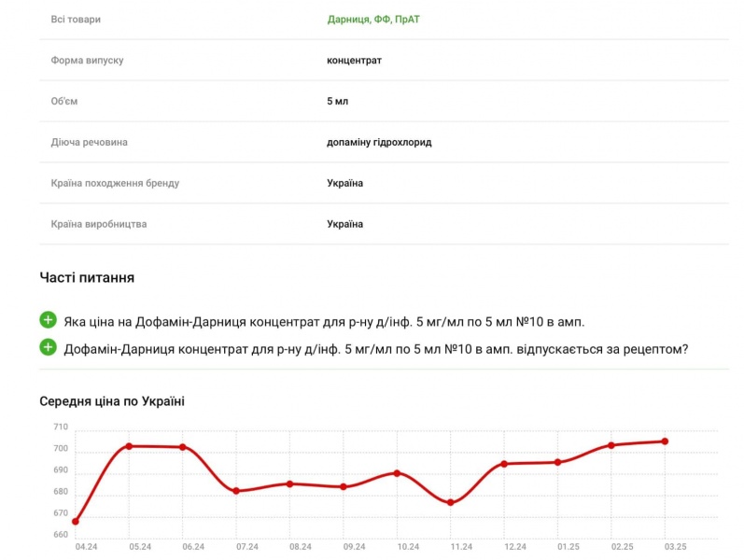Image resolution: width=744 pixels, height=560 pixels.
Task: Click the 11.24 dip marker on the chart
Action: [450, 502]
